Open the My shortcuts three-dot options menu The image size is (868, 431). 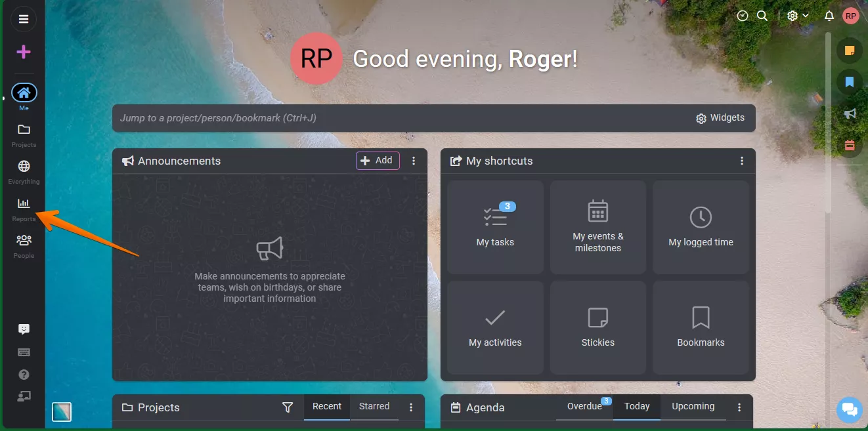(x=742, y=161)
